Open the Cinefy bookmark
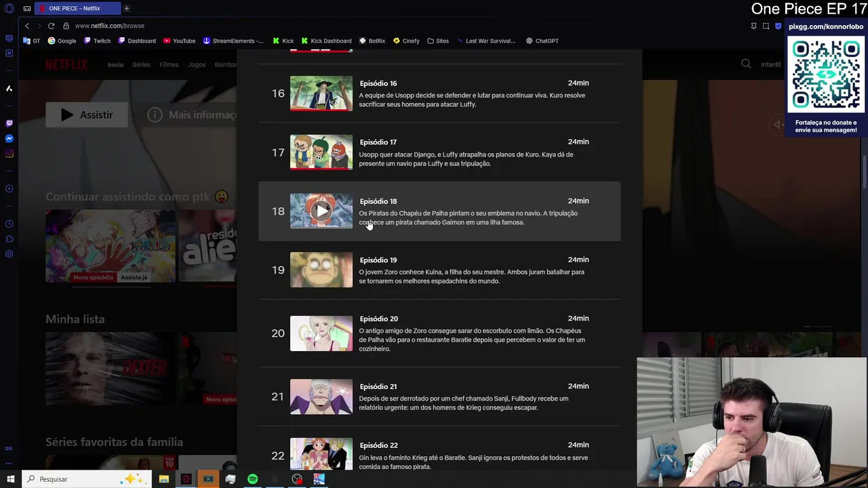Viewport: 868px width, 488px height. (x=406, y=41)
